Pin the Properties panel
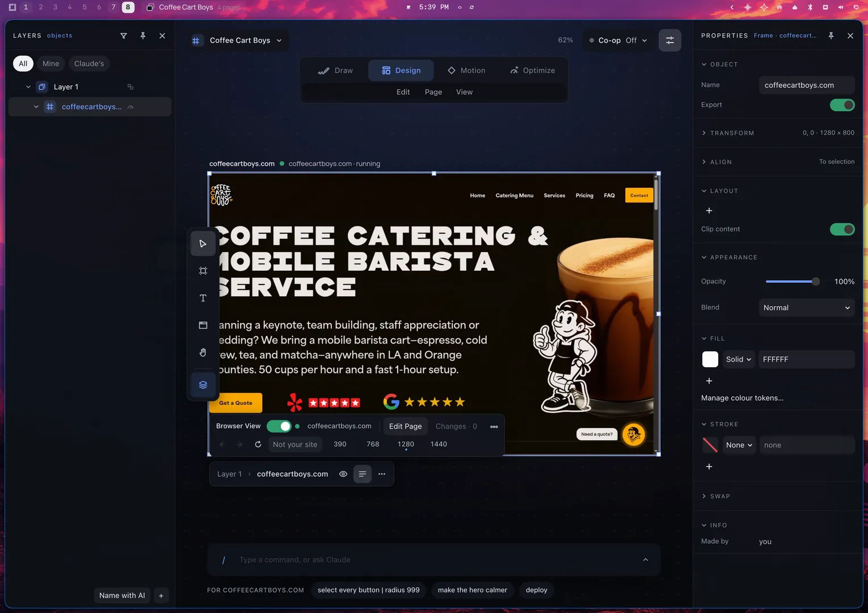Screen dimensions: 868x613 [x=831, y=36]
